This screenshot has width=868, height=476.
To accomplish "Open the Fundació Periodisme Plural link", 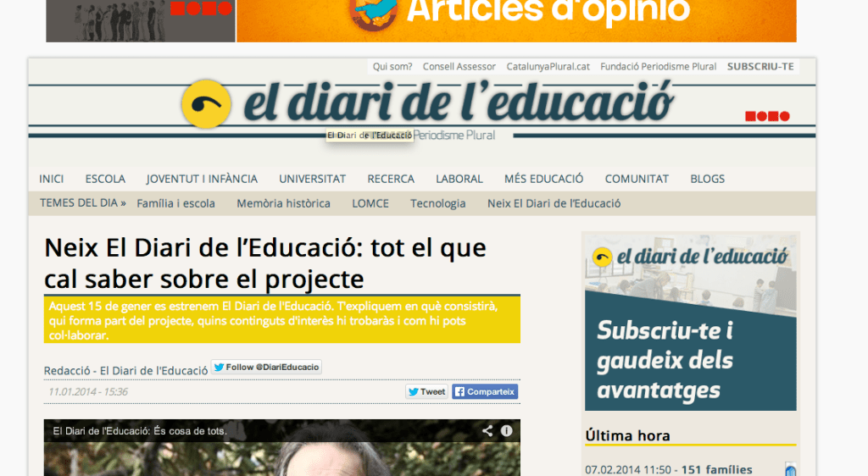I will click(658, 66).
